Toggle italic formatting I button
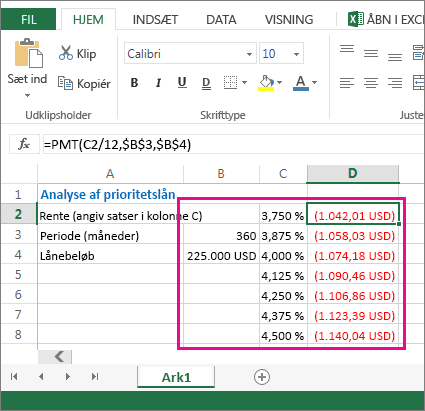425x411 pixels. [x=158, y=82]
